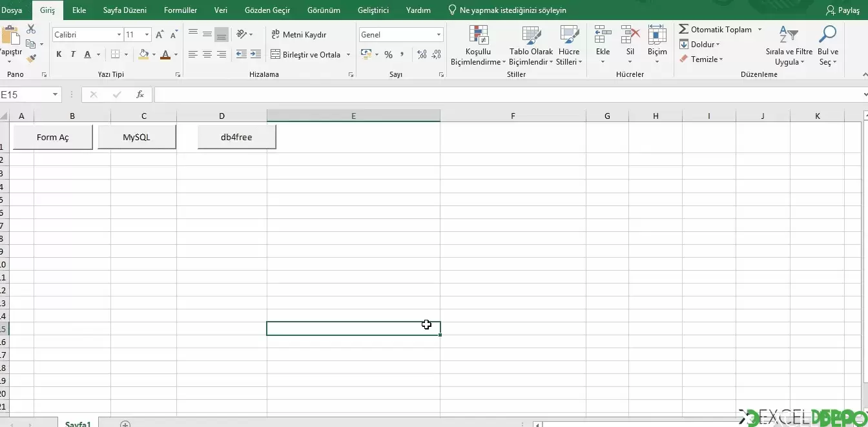868x427 pixels.
Task: Open fill color dropdown arrow
Action: pyautogui.click(x=154, y=55)
